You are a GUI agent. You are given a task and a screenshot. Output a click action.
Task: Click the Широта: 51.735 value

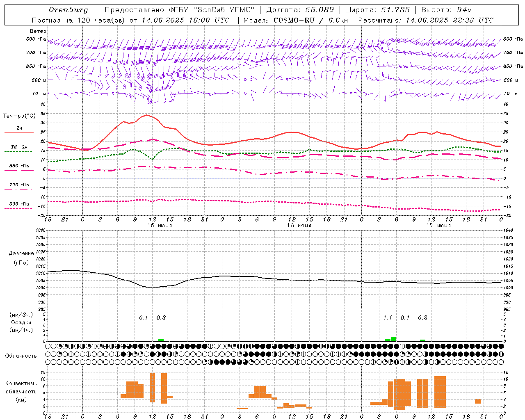pos(377,10)
